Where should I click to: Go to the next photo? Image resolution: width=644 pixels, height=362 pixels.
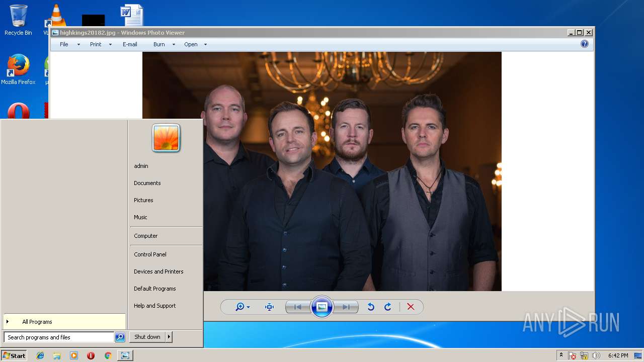tap(346, 307)
